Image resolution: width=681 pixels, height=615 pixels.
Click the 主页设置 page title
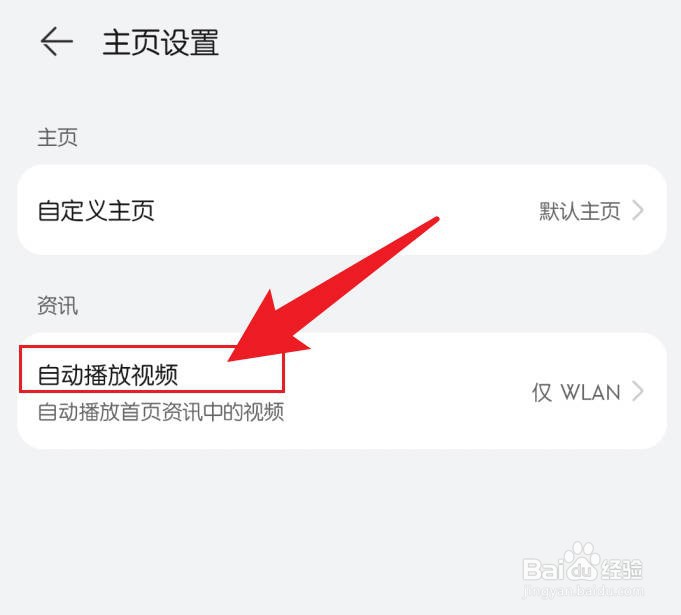coord(160,42)
